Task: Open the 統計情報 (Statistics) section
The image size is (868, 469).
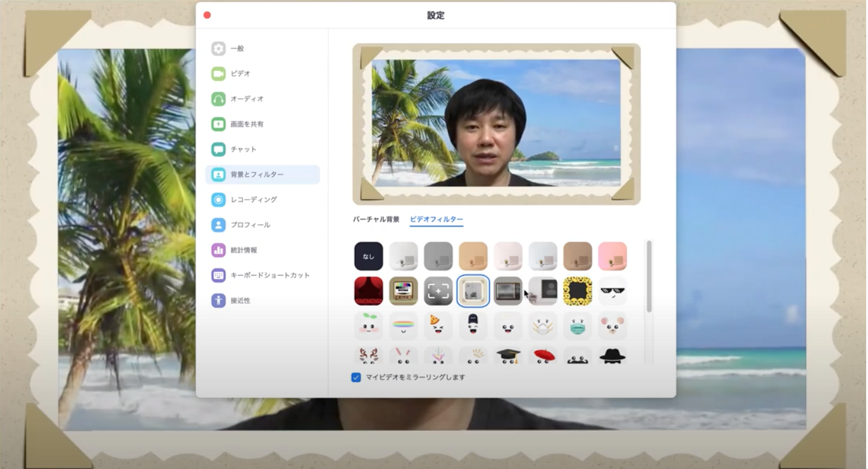Action: click(x=262, y=250)
